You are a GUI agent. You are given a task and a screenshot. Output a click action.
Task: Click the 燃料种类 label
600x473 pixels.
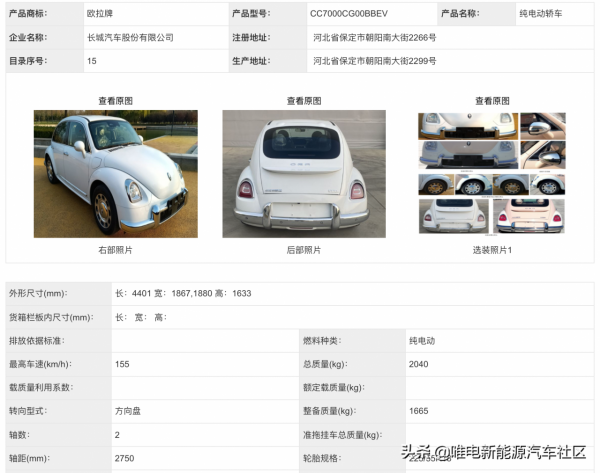[x=322, y=341]
